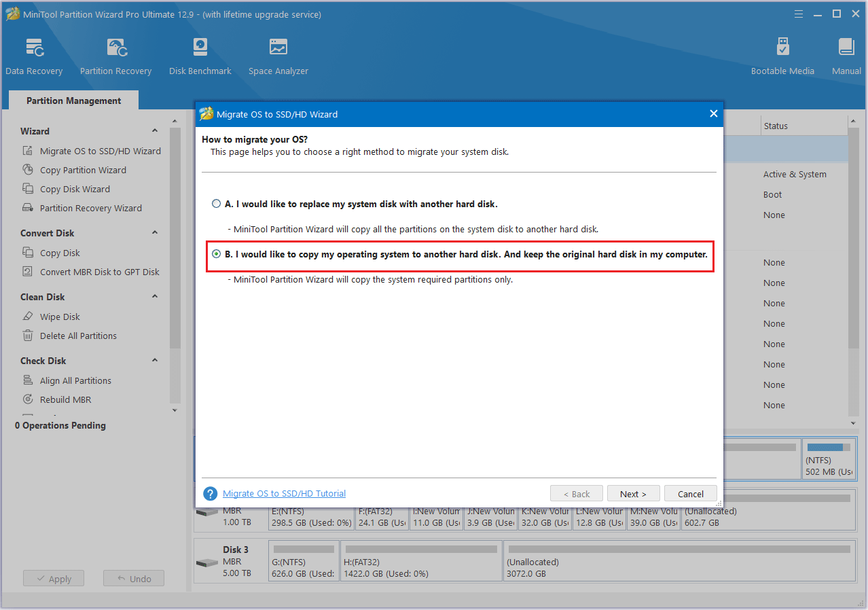Open the Manual
Image resolution: width=868 pixels, height=610 pixels.
(846, 56)
